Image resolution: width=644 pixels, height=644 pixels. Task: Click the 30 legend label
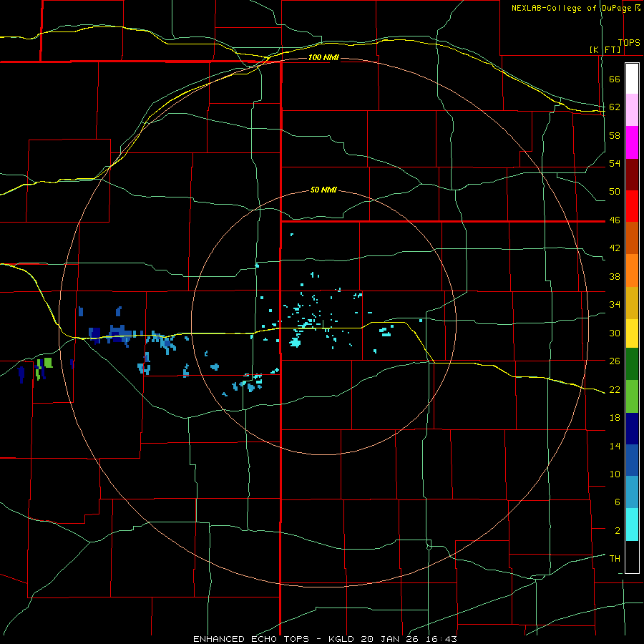(615, 333)
